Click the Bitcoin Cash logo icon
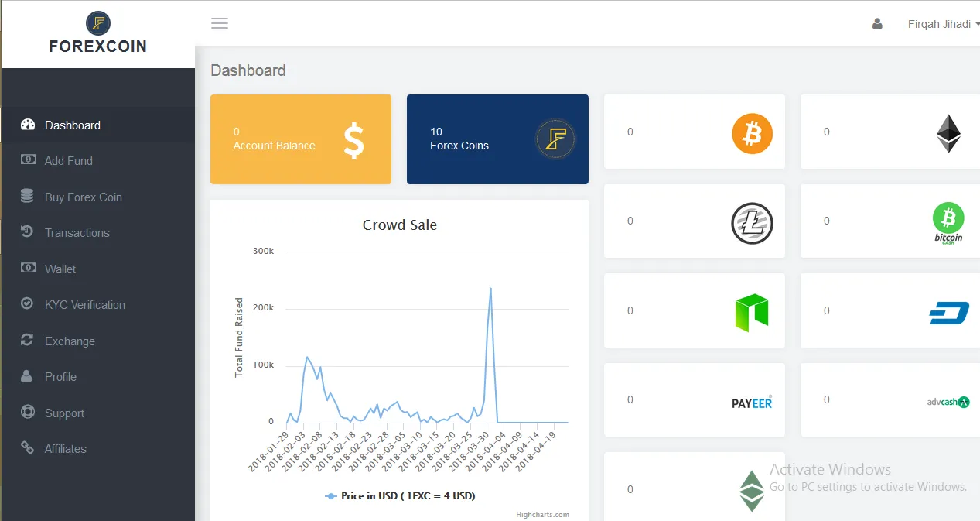Viewport: 980px width, 521px height. point(948,223)
